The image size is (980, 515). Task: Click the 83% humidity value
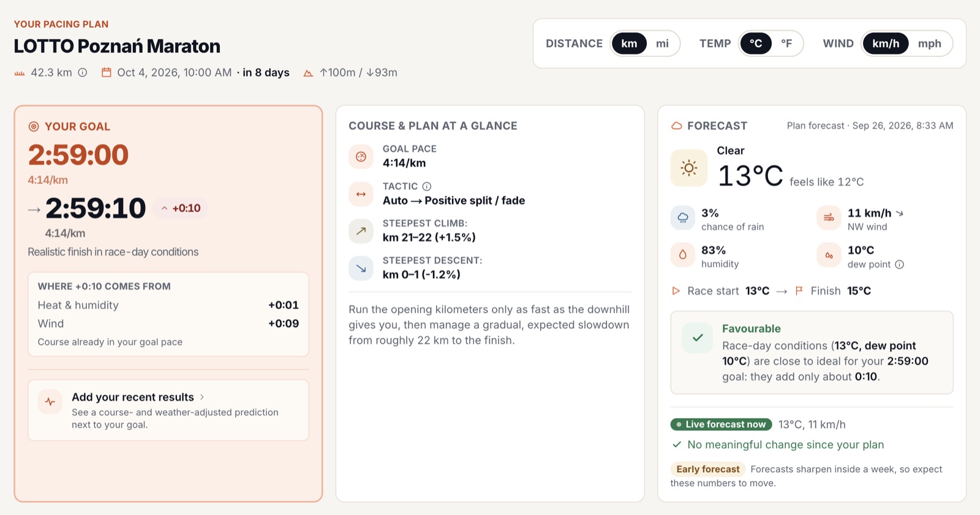[x=714, y=250]
